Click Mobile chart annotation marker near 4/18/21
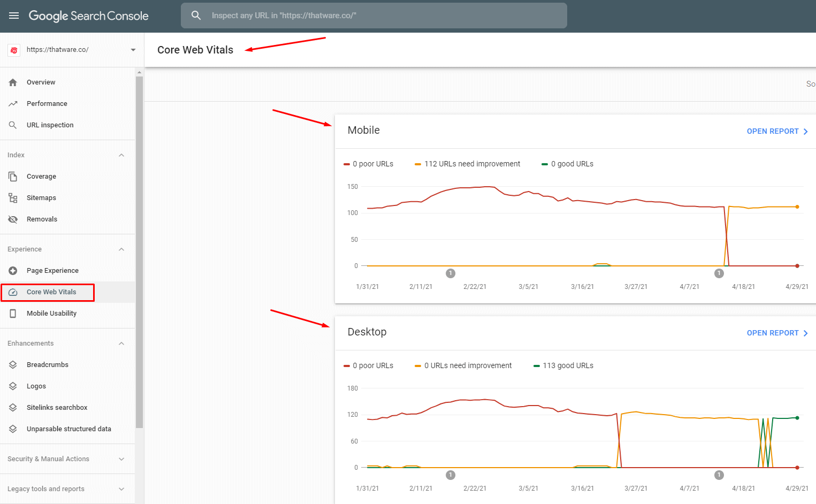Viewport: 816px width, 504px height. [719, 273]
